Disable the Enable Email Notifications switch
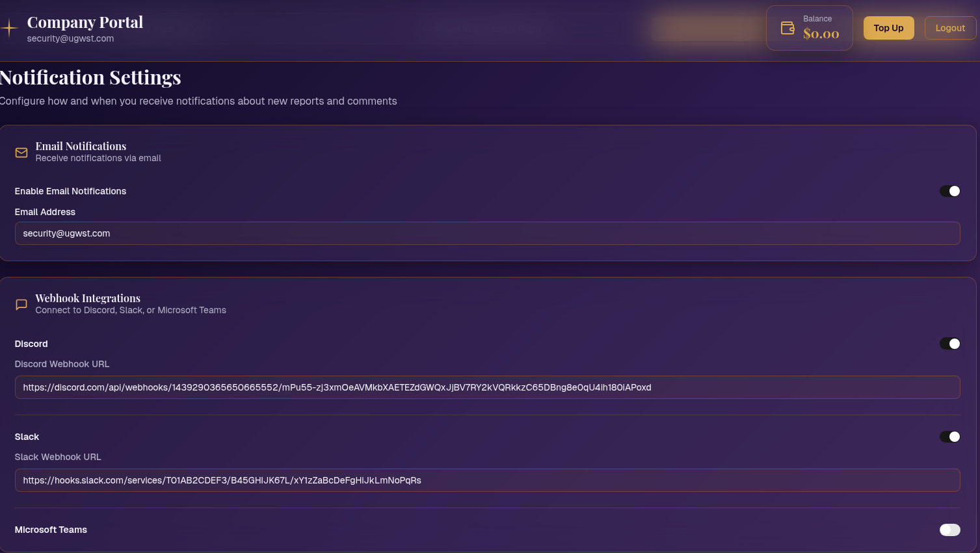 (949, 191)
